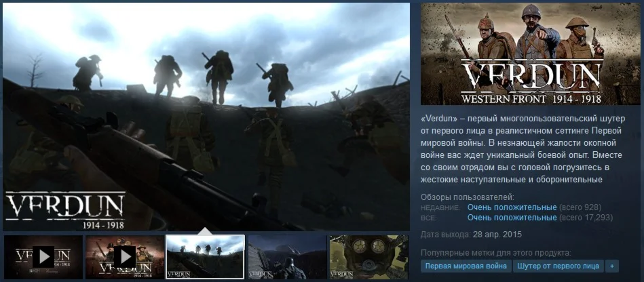Viewport: 644px width, 282px height.
Task: Click 'Популярные метки для этого продукта' heading
Action: pyautogui.click(x=496, y=253)
